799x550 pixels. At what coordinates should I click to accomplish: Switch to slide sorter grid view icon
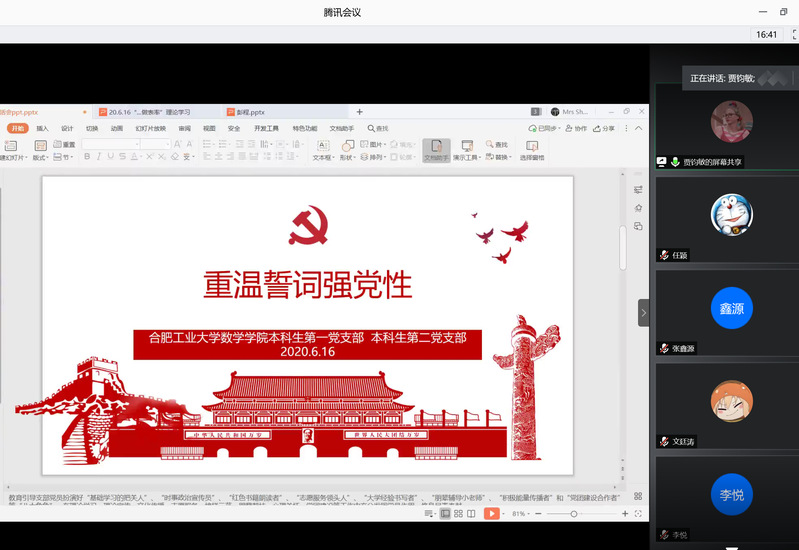point(458,513)
